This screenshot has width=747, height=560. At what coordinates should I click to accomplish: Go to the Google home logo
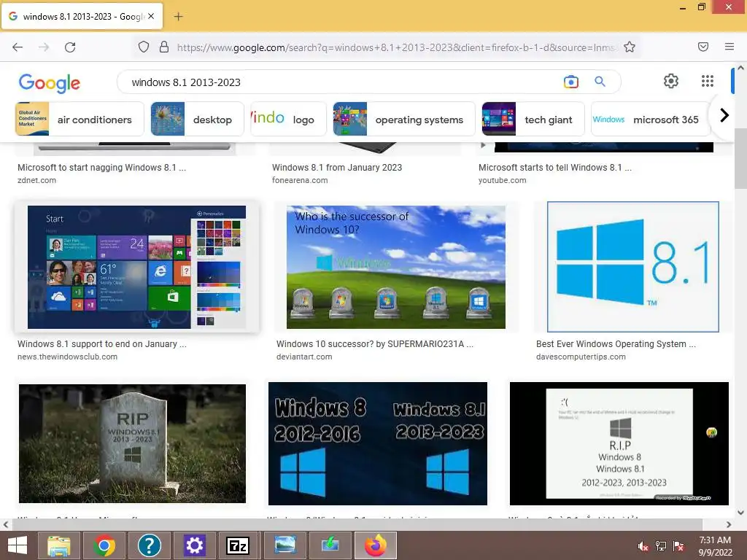click(50, 83)
